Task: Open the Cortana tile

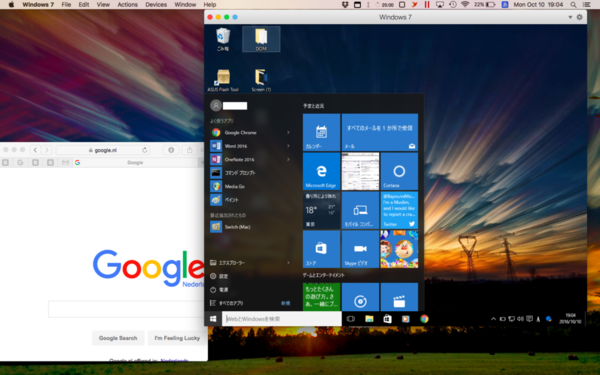Action: 399,171
